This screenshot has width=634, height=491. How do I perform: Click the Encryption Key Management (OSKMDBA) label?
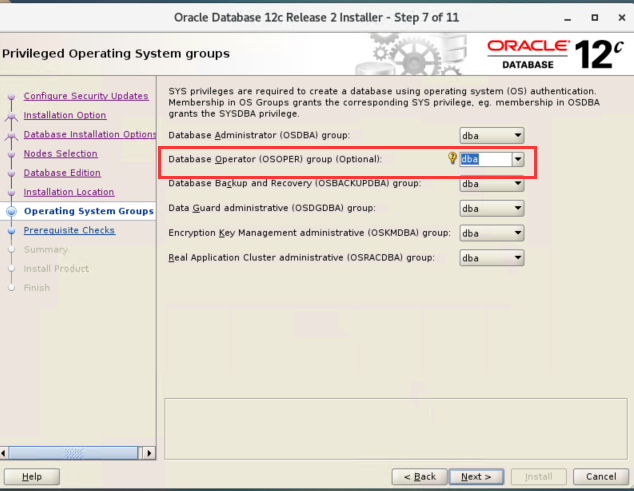[x=309, y=233]
